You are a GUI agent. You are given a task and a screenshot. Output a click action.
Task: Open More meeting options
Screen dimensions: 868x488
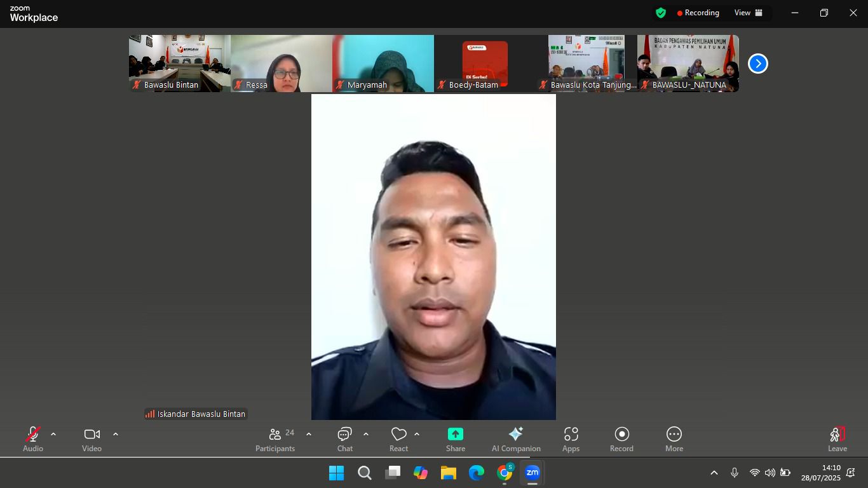(x=674, y=438)
